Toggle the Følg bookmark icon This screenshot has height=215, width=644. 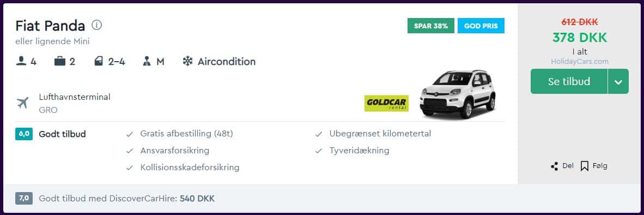point(585,166)
